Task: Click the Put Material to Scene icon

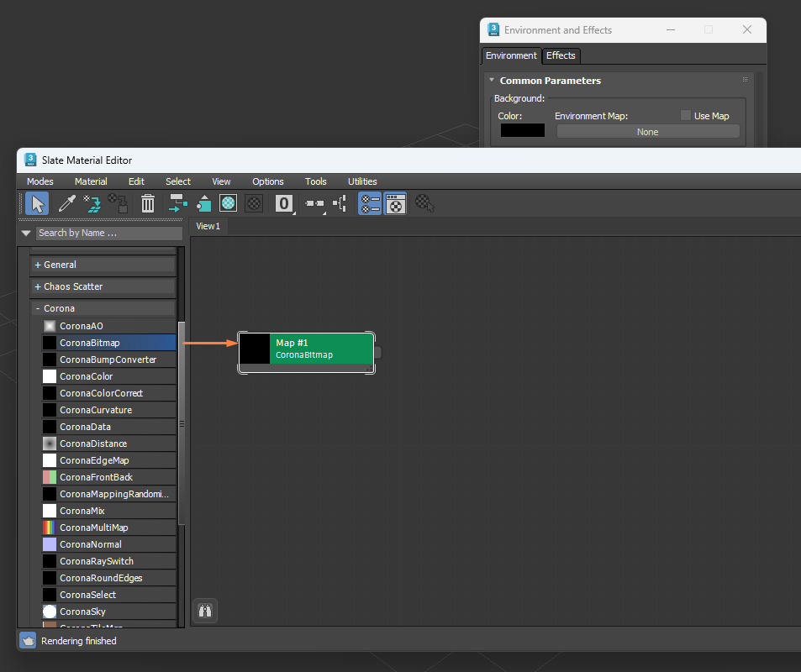Action: [92, 204]
